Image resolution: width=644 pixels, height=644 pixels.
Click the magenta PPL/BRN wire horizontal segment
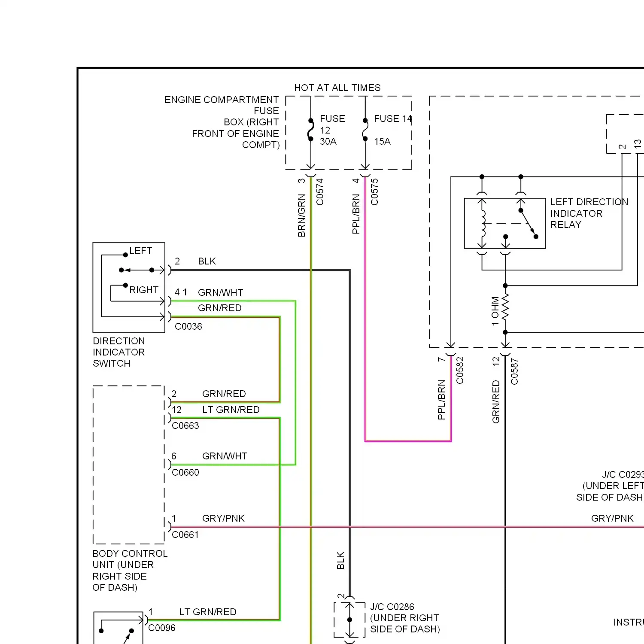tap(408, 441)
